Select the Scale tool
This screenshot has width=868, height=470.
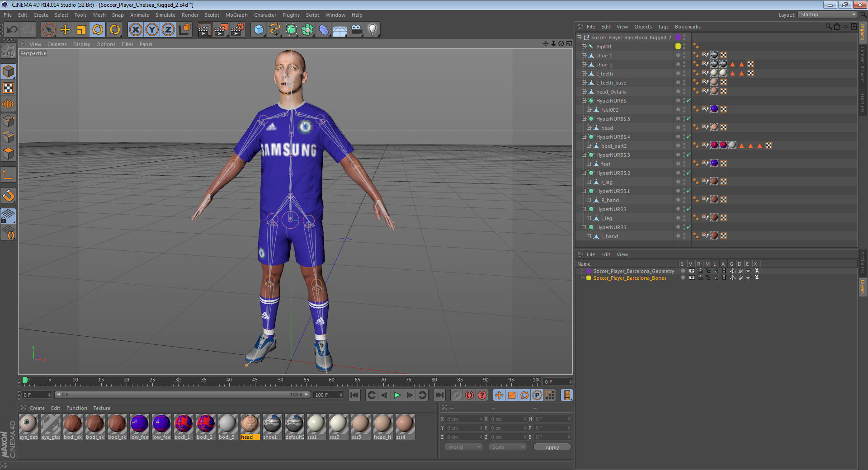81,30
